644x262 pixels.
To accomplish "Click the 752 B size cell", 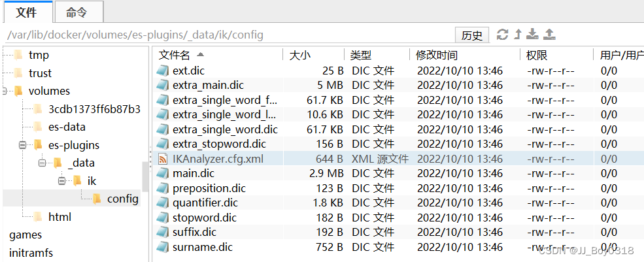I will [x=330, y=247].
